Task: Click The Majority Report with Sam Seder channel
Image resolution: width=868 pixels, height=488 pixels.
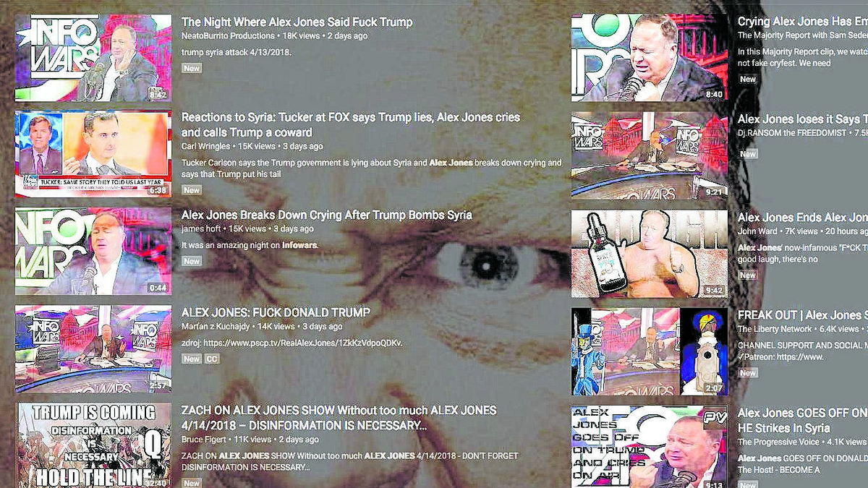Action: point(802,36)
